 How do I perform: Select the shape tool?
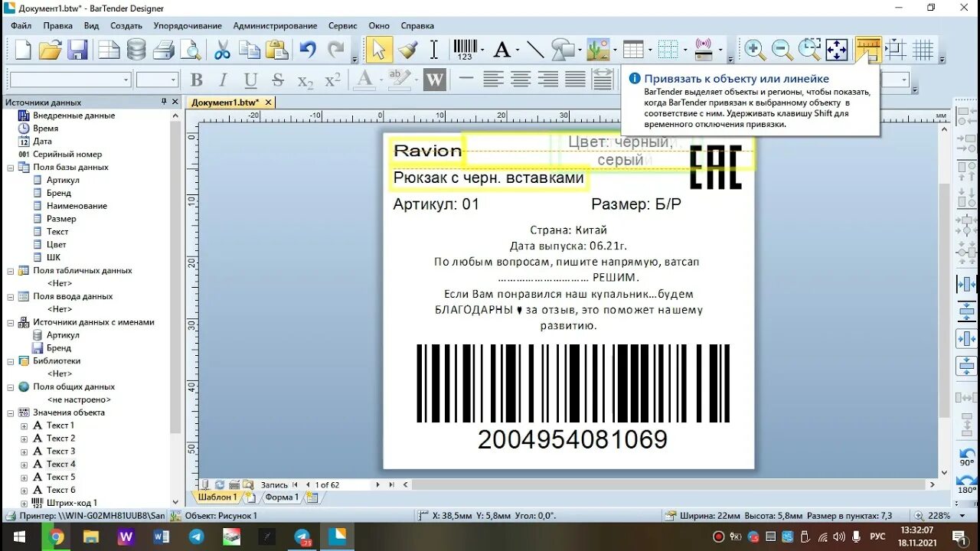pos(563,51)
